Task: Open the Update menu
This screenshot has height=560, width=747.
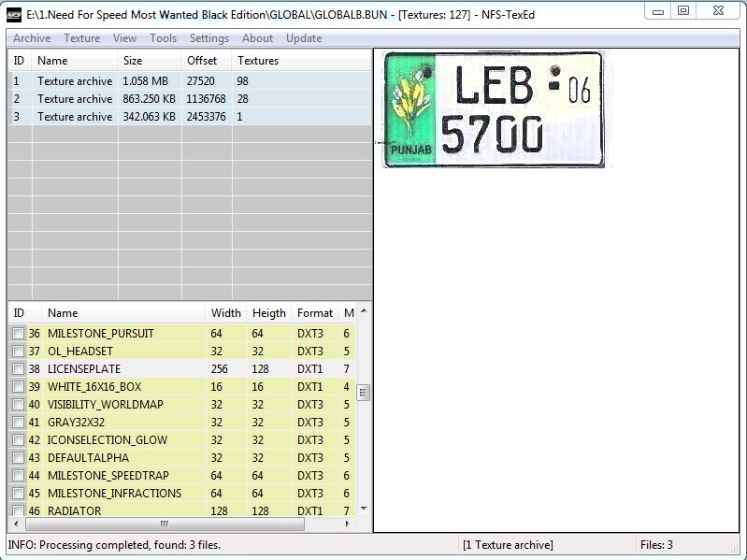Action: (304, 38)
